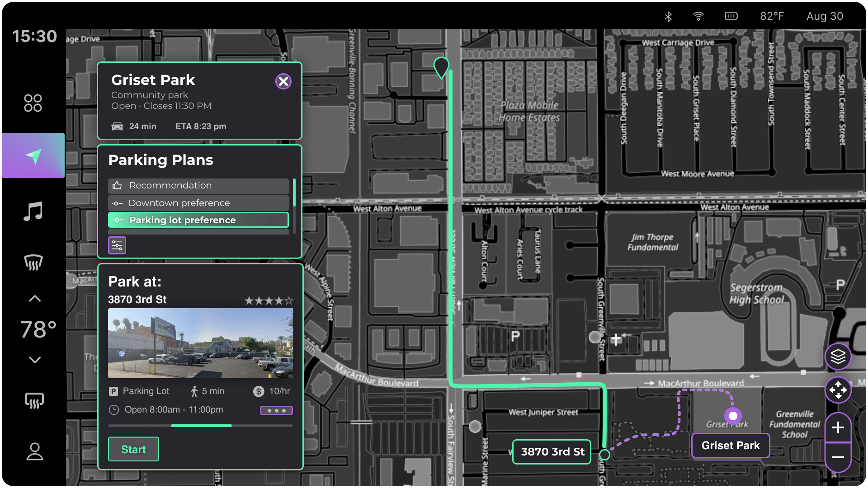This screenshot has width=868, height=488.
Task: Start navigation to 3870 3rd St
Action: coord(133,450)
